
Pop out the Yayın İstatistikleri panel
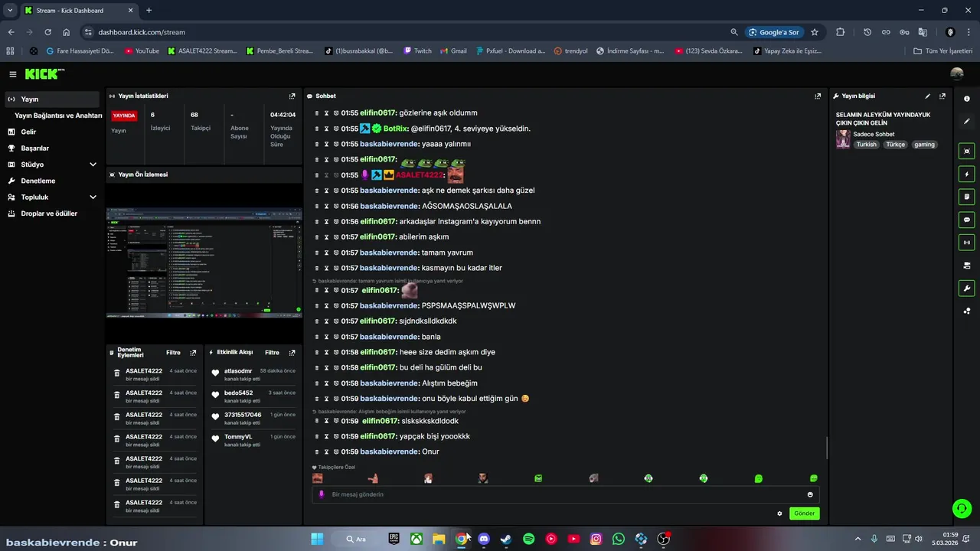point(292,96)
